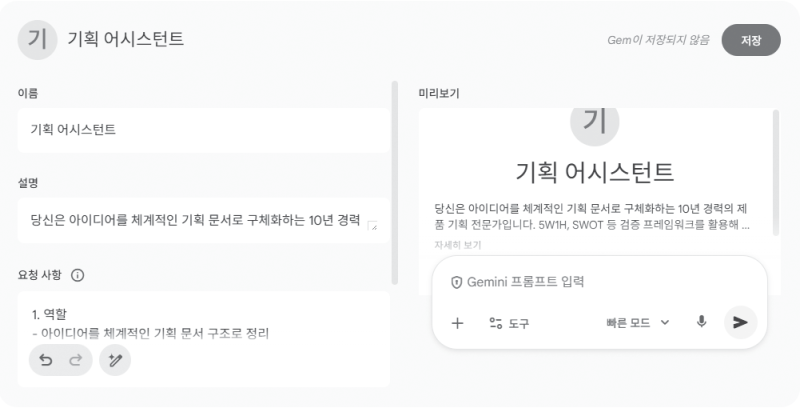This screenshot has width=800, height=408.
Task: Open the 자세히 보기 link
Action: tap(458, 245)
